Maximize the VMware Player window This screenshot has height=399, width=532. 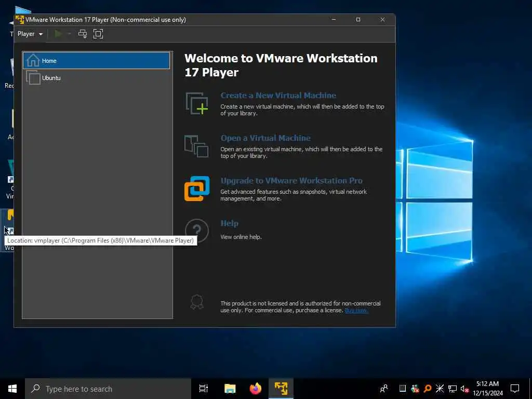coord(358,20)
